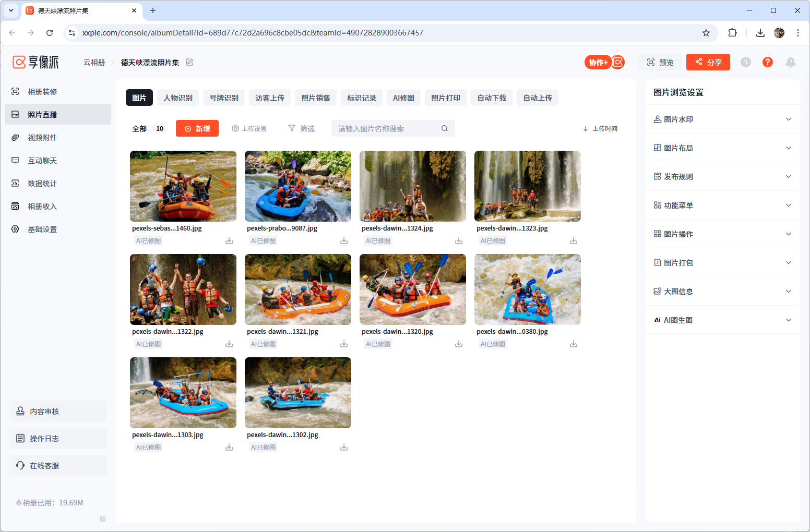The image size is (810, 532).
Task: Expand the 图片水印 settings section
Action: (x=722, y=119)
